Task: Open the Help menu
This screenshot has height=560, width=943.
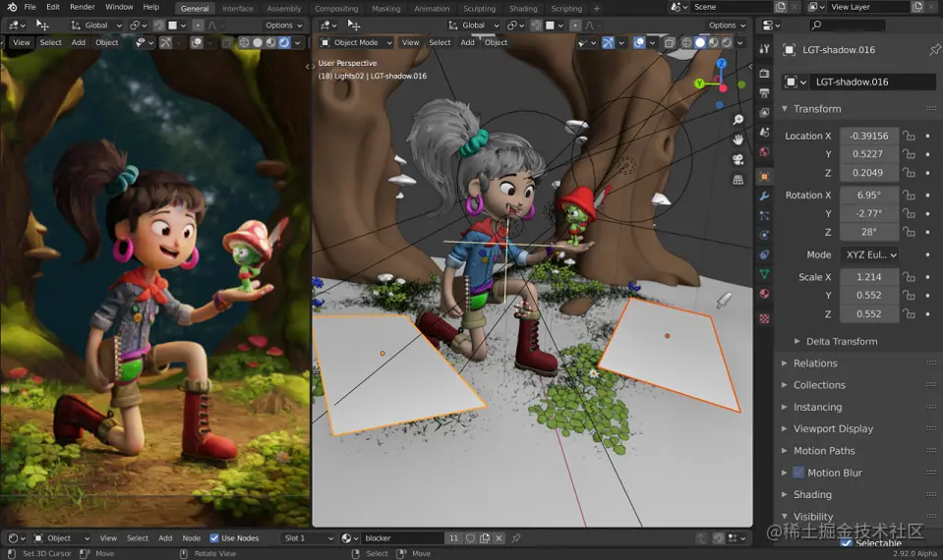Action: [x=151, y=7]
